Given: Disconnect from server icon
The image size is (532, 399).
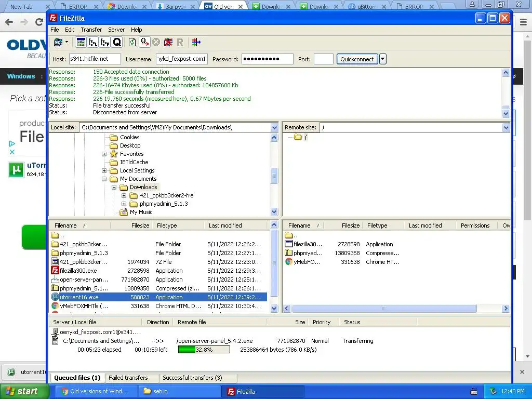Looking at the screenshot, I should 168,42.
